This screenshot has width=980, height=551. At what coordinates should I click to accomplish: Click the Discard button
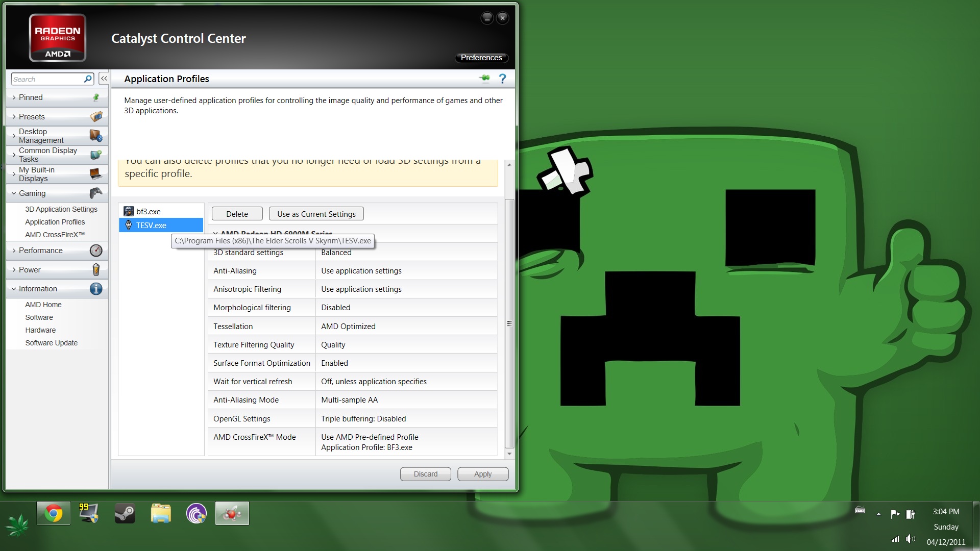tap(426, 474)
